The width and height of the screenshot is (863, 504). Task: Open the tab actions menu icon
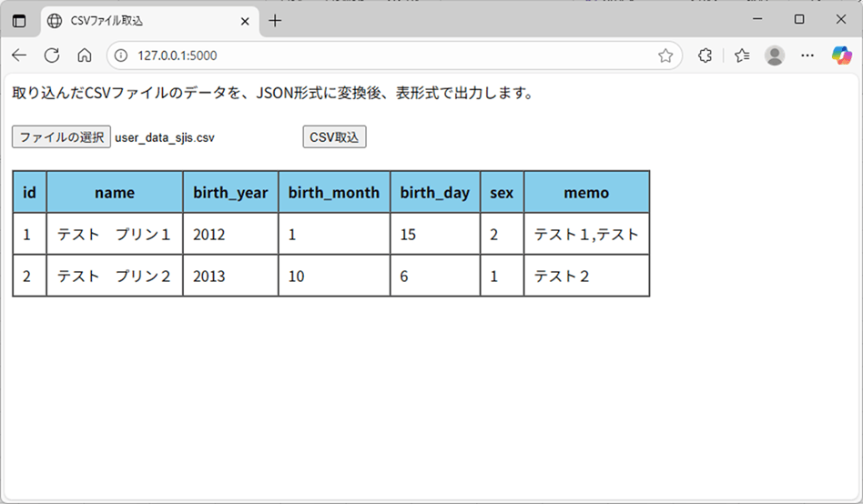(x=19, y=20)
